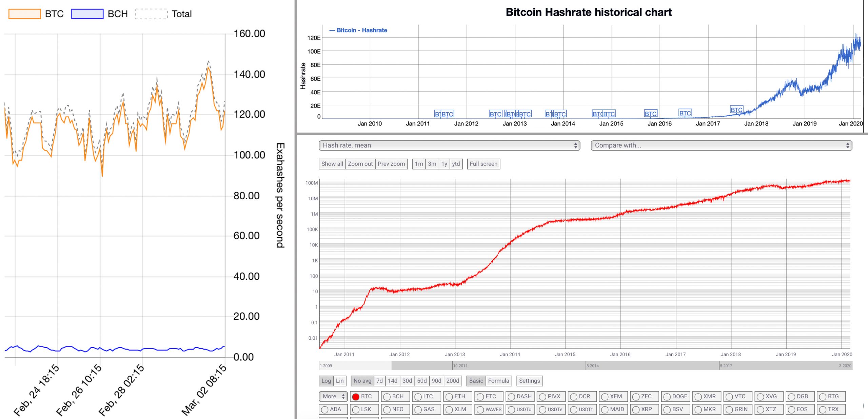The height and width of the screenshot is (419, 868).
Task: Click the BTC event marker near Jan 2018
Action: [736, 110]
